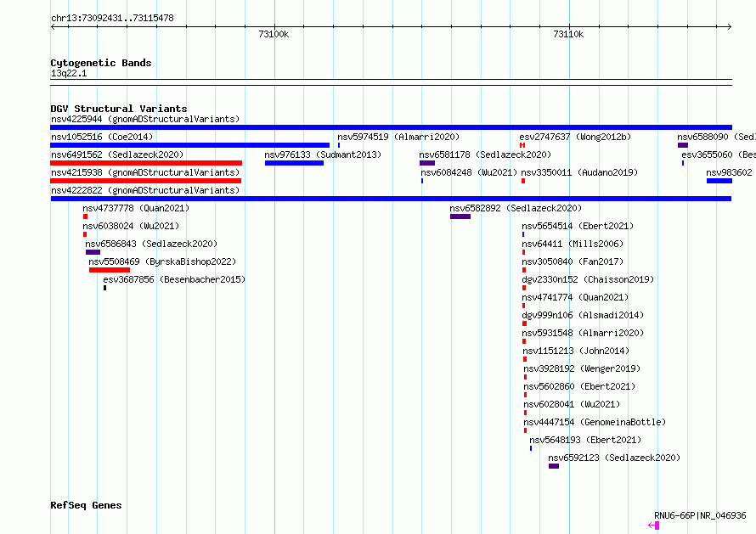The image size is (756, 534).
Task: Click nsv4737778 (Quan2021) variant label
Action: pyautogui.click(x=136, y=208)
